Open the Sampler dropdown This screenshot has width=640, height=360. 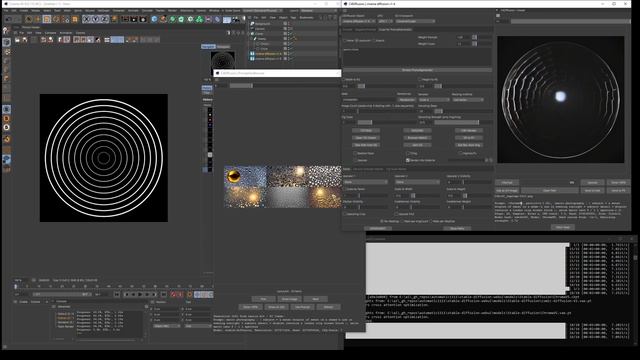434,100
